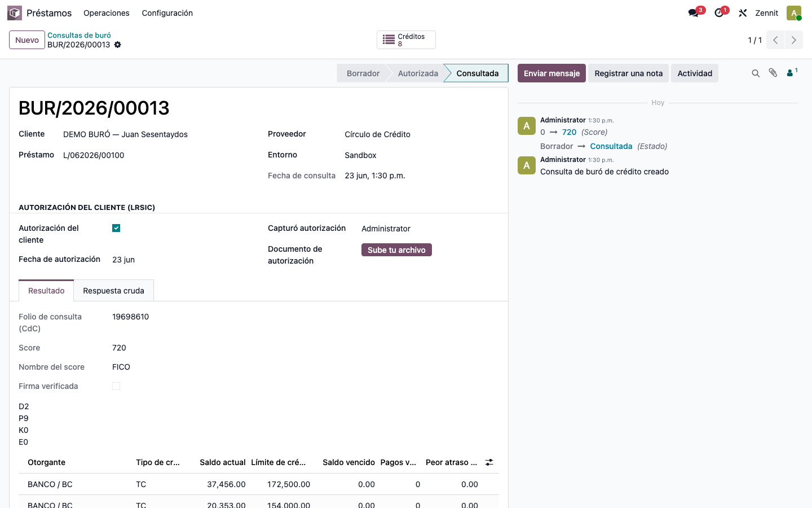Click Registrar una nota
Screen dimensions: 812x508
(628, 73)
